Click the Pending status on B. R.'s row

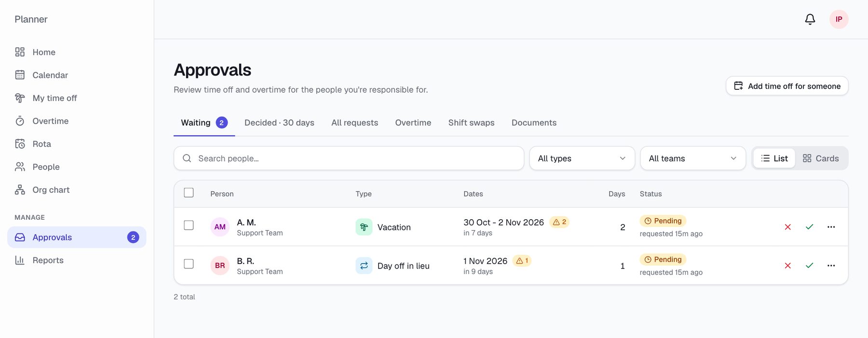[663, 260]
